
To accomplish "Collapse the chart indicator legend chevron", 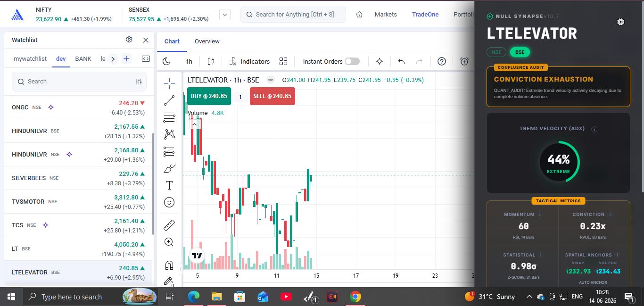I will point(194,124).
